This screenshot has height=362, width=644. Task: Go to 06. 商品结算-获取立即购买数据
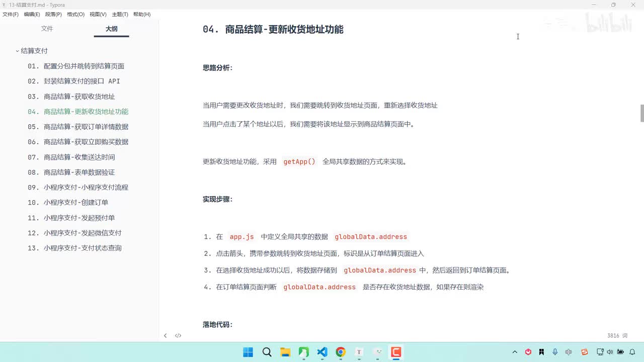click(x=78, y=142)
